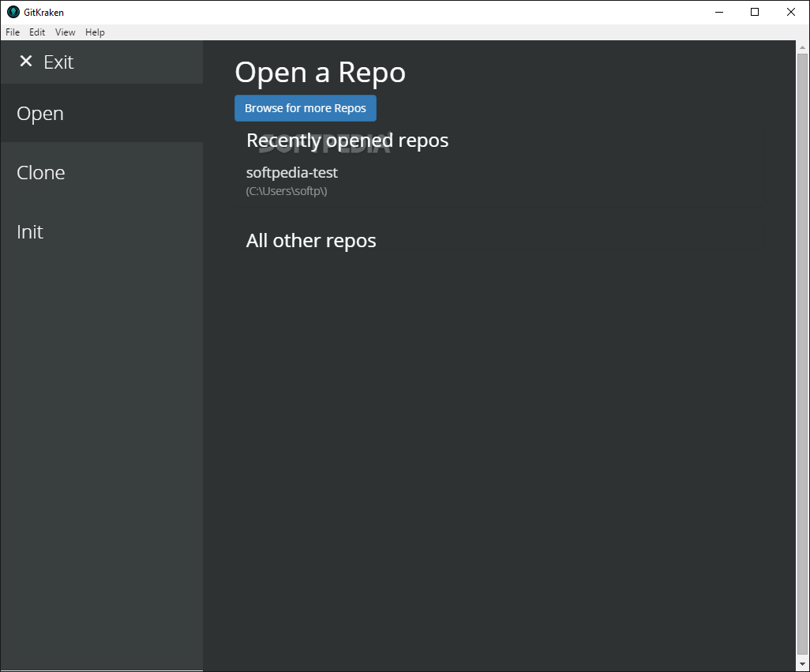Screen dimensions: 810x672
Task: Minimize the GitKraken window
Action: 719,12
